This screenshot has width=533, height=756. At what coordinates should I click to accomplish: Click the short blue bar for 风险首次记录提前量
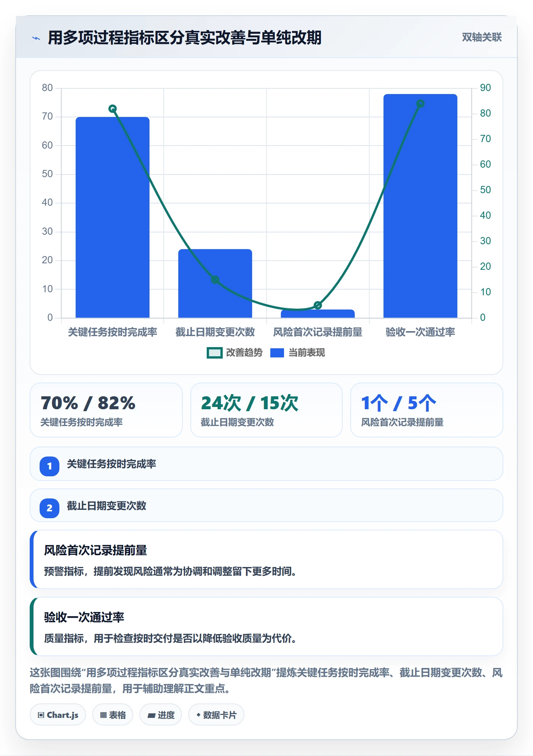(318, 314)
